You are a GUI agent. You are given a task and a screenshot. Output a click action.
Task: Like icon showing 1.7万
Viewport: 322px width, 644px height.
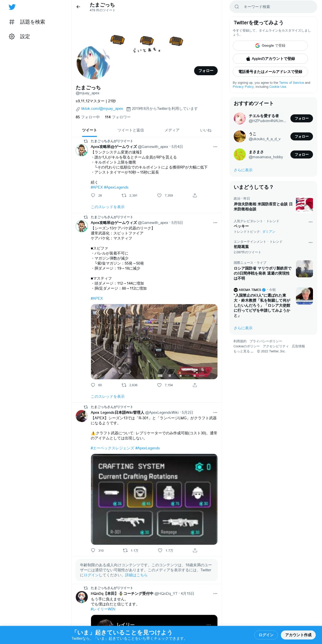[x=160, y=550]
